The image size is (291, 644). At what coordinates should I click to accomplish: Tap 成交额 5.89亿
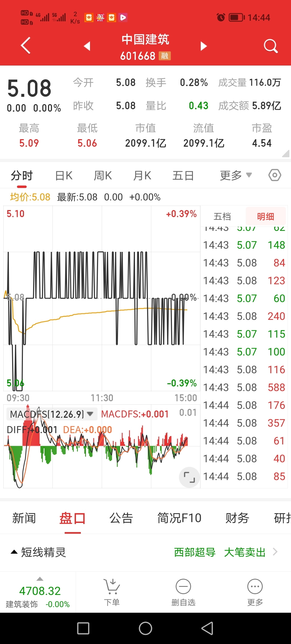(x=250, y=106)
